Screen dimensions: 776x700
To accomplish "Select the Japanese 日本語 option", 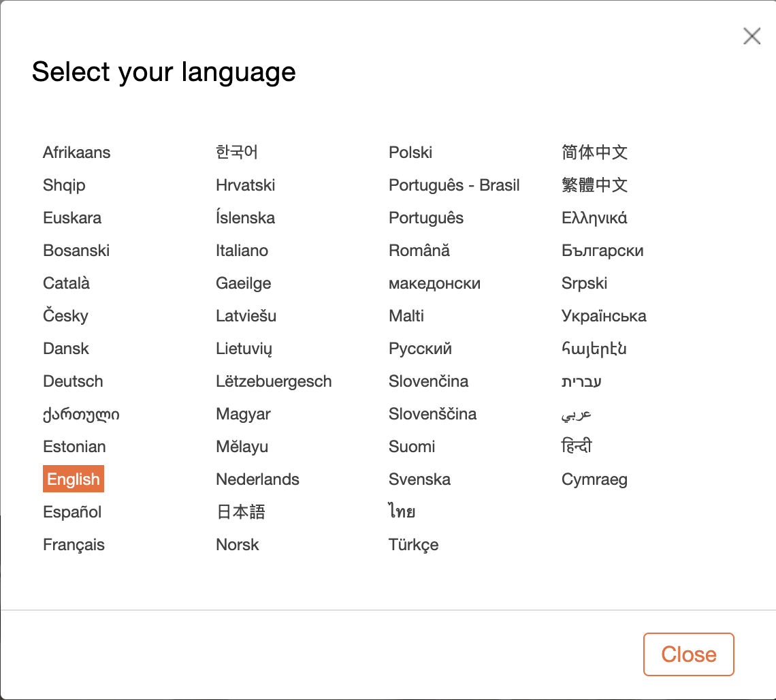I will click(240, 512).
